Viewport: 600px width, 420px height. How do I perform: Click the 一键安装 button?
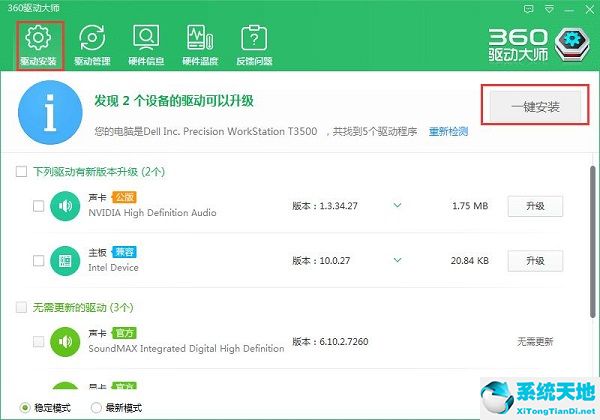click(x=535, y=107)
